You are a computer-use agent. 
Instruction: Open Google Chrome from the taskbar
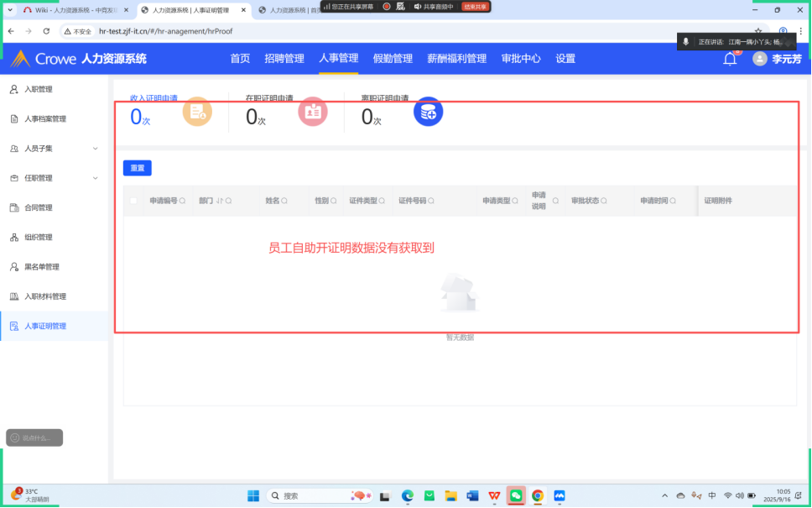coord(538,495)
